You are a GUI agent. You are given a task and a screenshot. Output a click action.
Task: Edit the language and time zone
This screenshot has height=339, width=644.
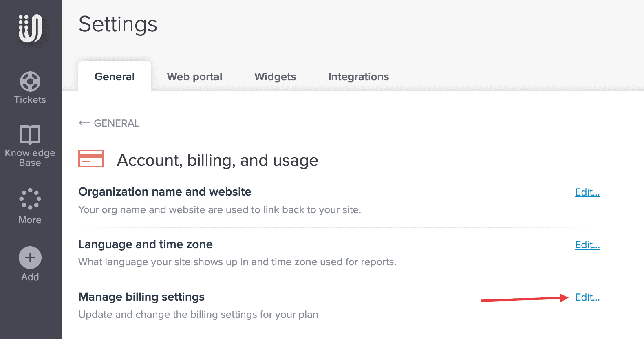[587, 245]
